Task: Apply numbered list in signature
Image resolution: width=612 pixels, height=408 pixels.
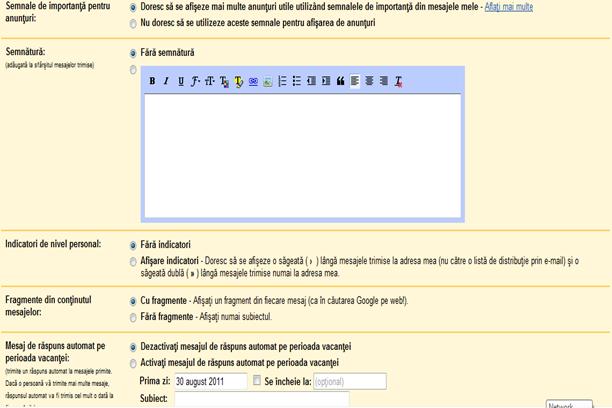Action: pos(282,81)
